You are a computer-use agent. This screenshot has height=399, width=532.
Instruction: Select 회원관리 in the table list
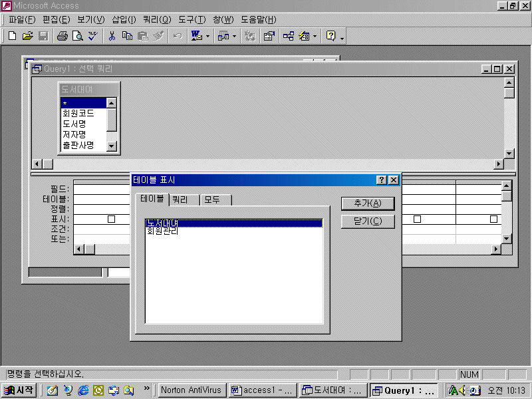[162, 231]
